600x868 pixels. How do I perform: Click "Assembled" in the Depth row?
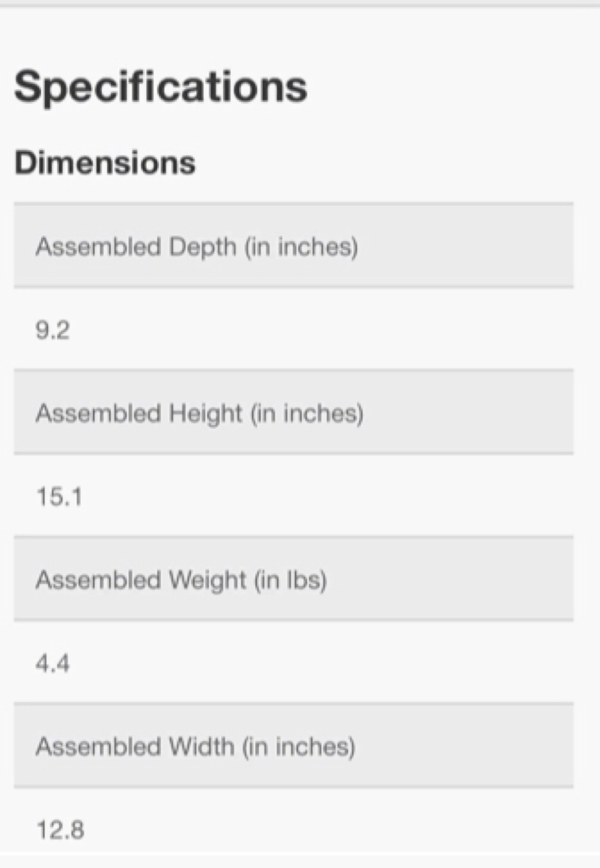98,247
